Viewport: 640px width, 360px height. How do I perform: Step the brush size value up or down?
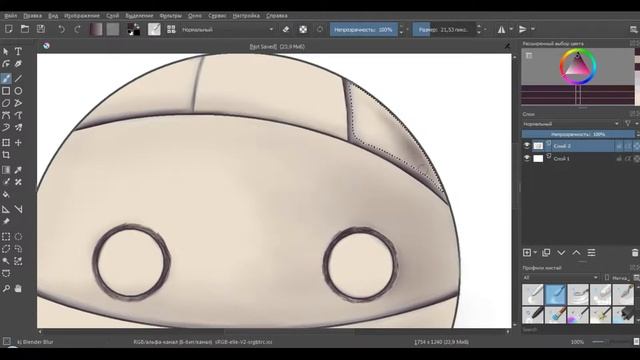click(479, 29)
